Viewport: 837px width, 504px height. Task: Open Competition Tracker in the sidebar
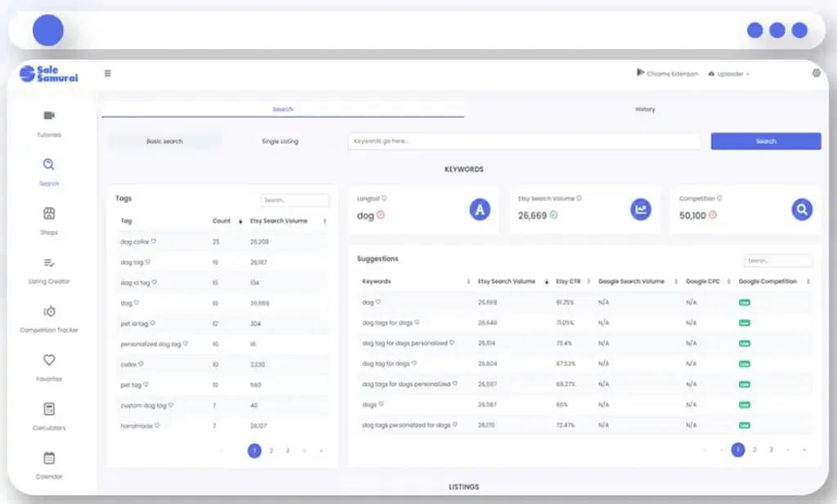pyautogui.click(x=49, y=312)
